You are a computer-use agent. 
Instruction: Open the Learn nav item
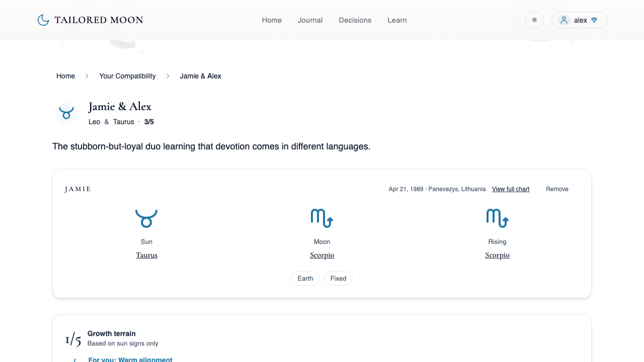(x=397, y=20)
